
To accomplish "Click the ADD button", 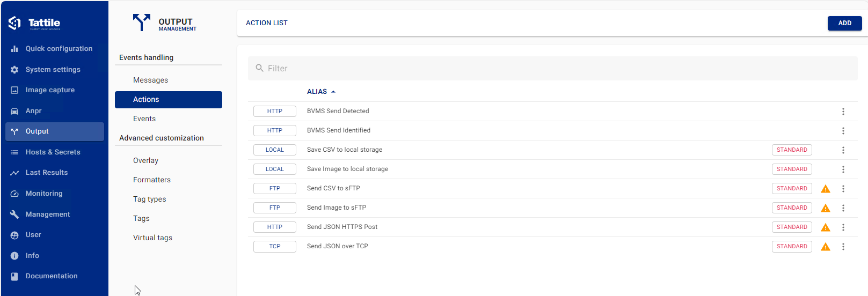I will tap(844, 23).
